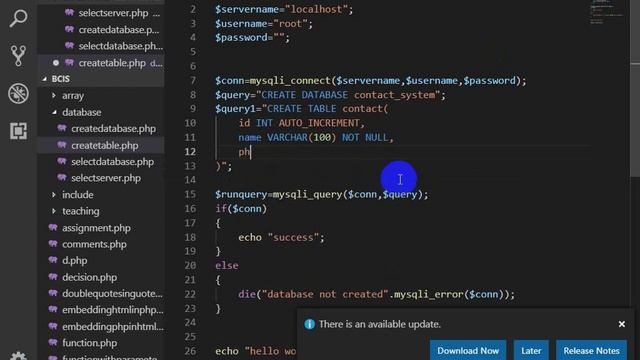Viewport: 640px width, 360px height.
Task: Place cursor on 'CREATE DATABASE contact_system' text
Action: [348, 95]
